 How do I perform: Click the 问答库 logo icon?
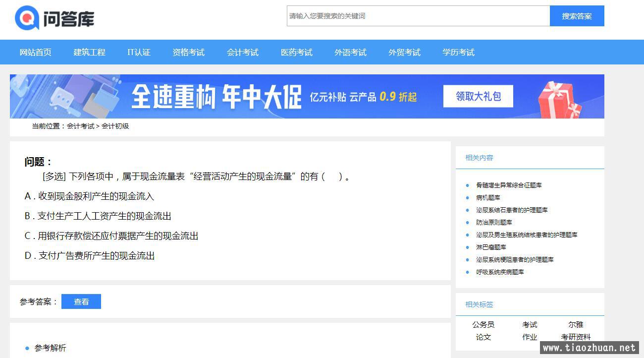[x=27, y=18]
